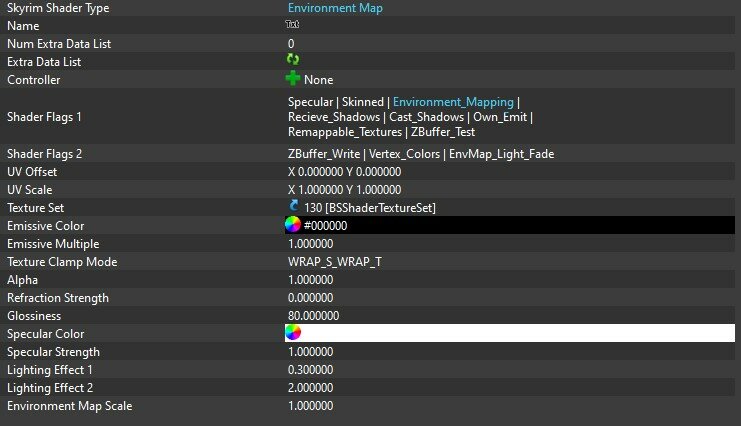Click the Glossiness value 80.000000
741x426 pixels.
pos(313,316)
